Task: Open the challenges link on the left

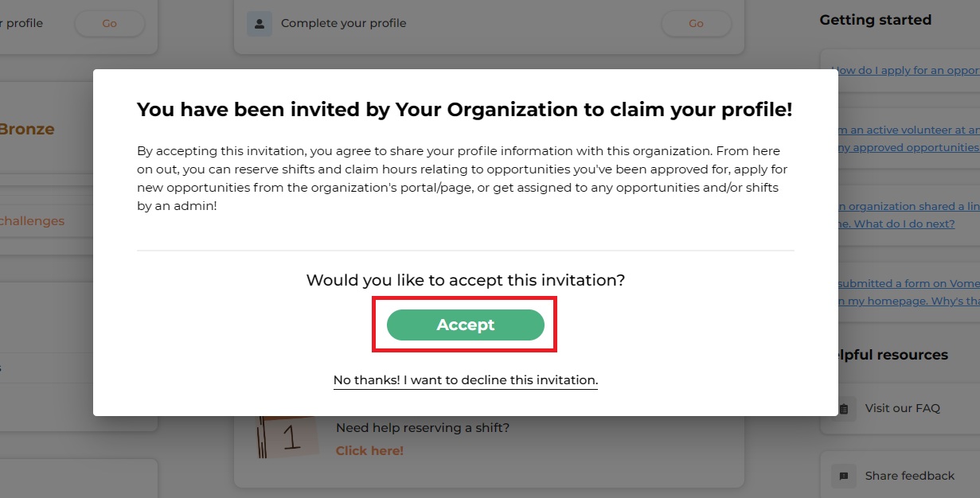Action: point(33,221)
